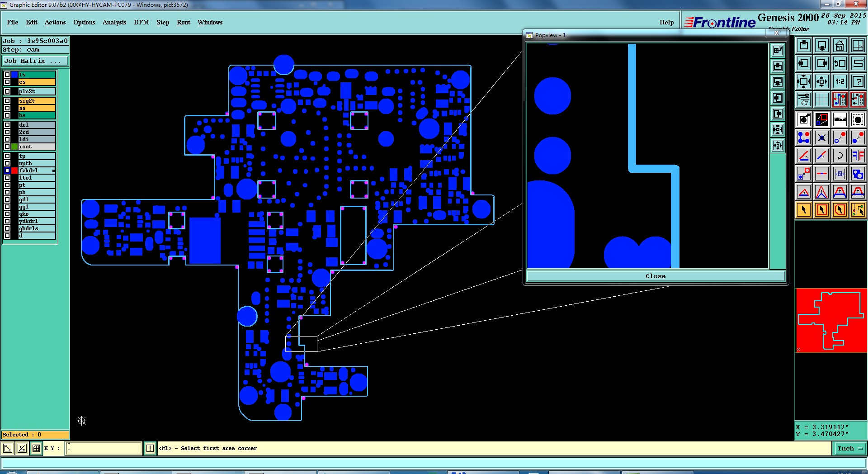The width and height of the screenshot is (868, 474).
Task: Open the Analysis menu
Action: click(x=114, y=22)
